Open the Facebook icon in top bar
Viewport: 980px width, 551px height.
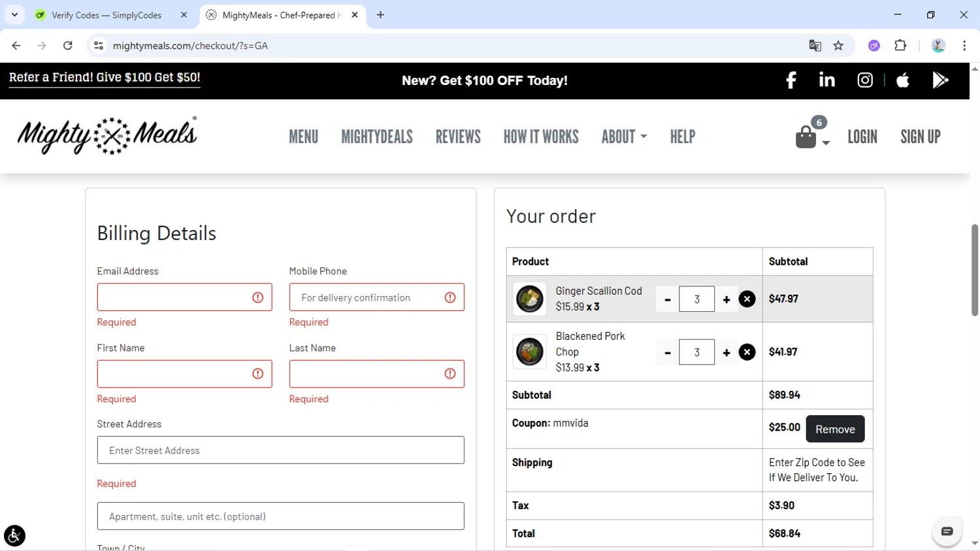click(x=791, y=80)
